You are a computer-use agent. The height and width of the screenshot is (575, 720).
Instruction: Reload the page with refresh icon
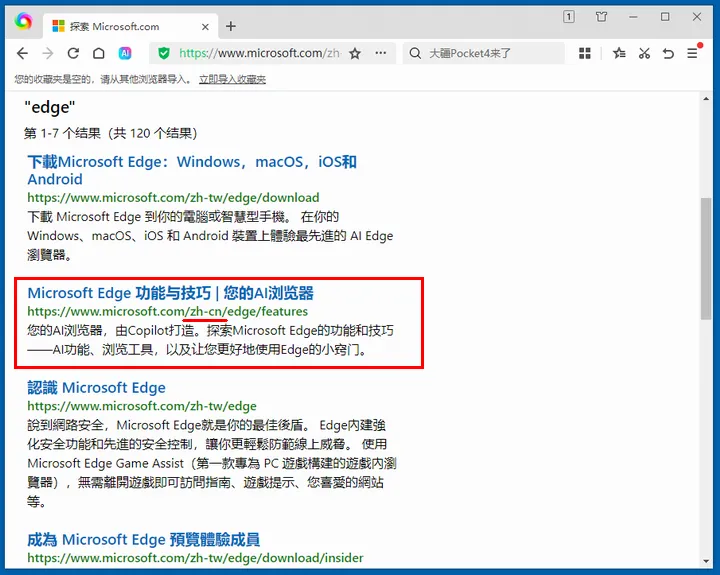point(73,53)
